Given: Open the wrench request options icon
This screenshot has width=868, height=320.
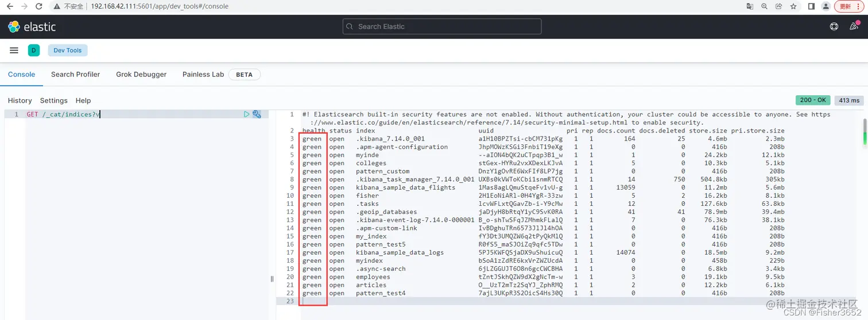Looking at the screenshot, I should click(257, 114).
